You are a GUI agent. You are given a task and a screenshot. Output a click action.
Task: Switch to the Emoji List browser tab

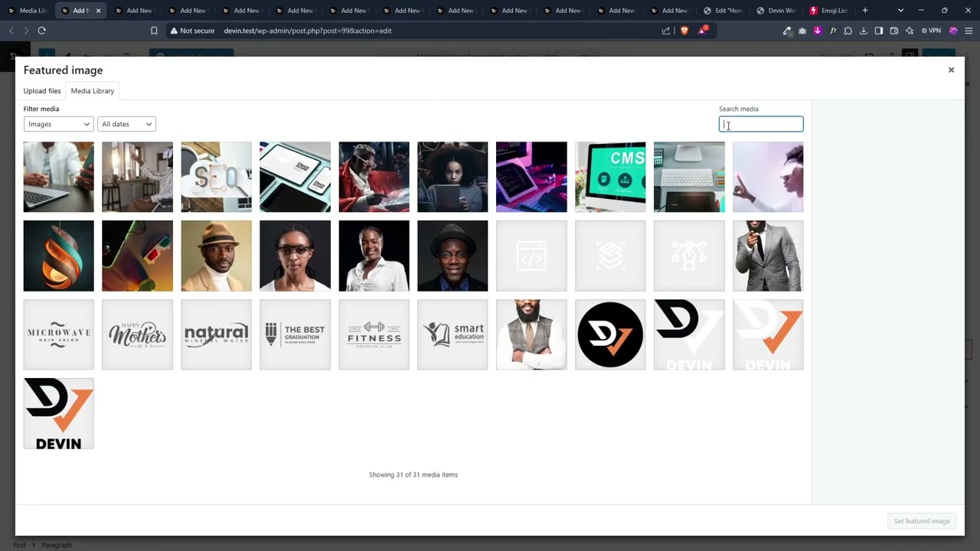829,11
